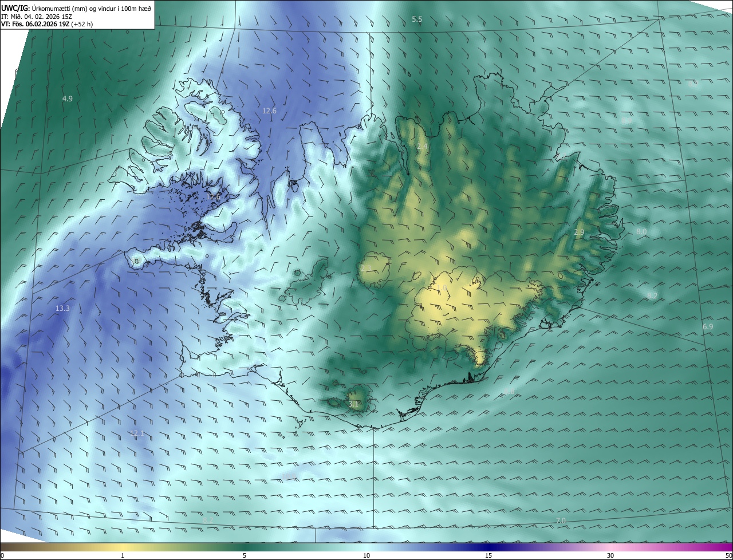The height and width of the screenshot is (560, 733).
Task: Click the 8.0 value label
Action: pos(641,232)
